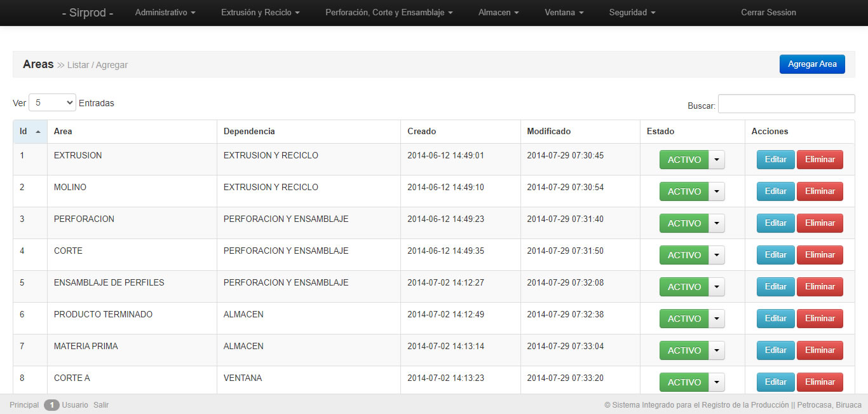Click Salir footer link
The width and height of the screenshot is (868, 414).
pyautogui.click(x=101, y=405)
